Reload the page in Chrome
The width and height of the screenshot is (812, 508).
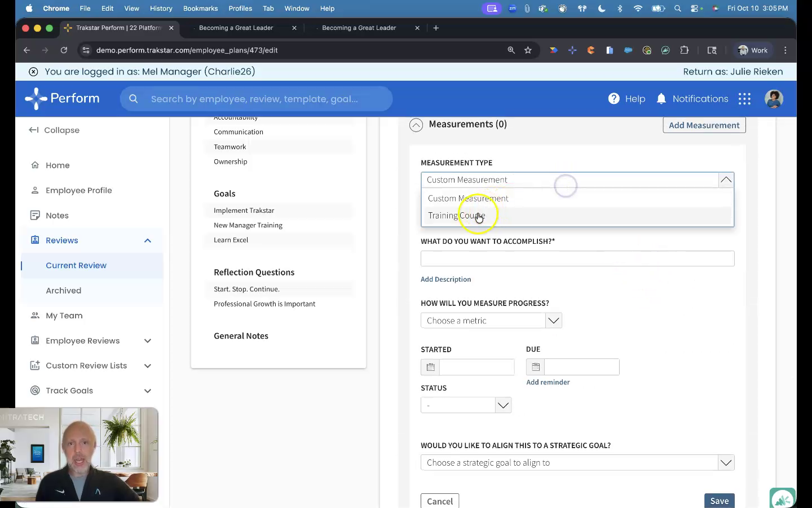point(64,50)
